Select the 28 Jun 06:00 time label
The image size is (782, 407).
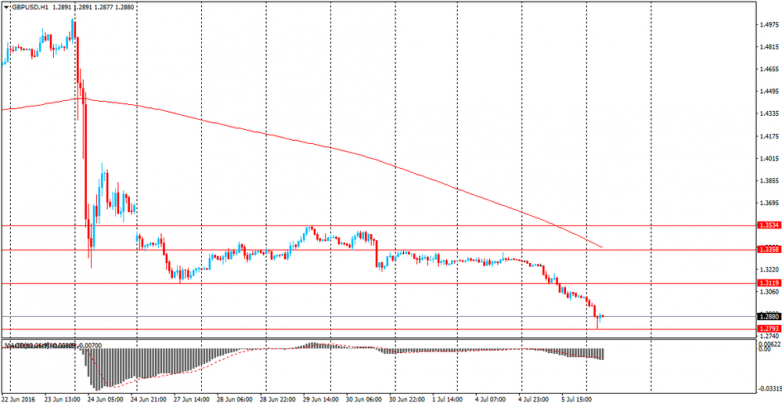click(x=234, y=400)
